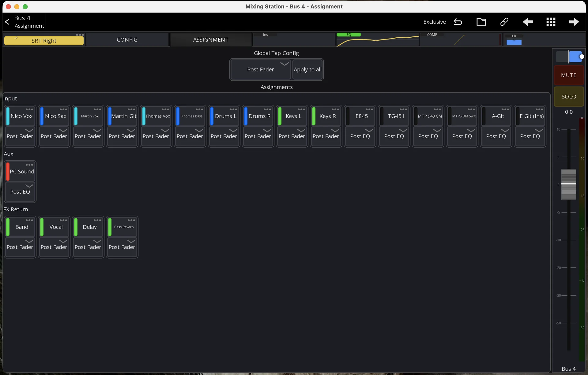This screenshot has width=588, height=375.
Task: Select the ASSIGNMENT tab
Action: point(211,40)
